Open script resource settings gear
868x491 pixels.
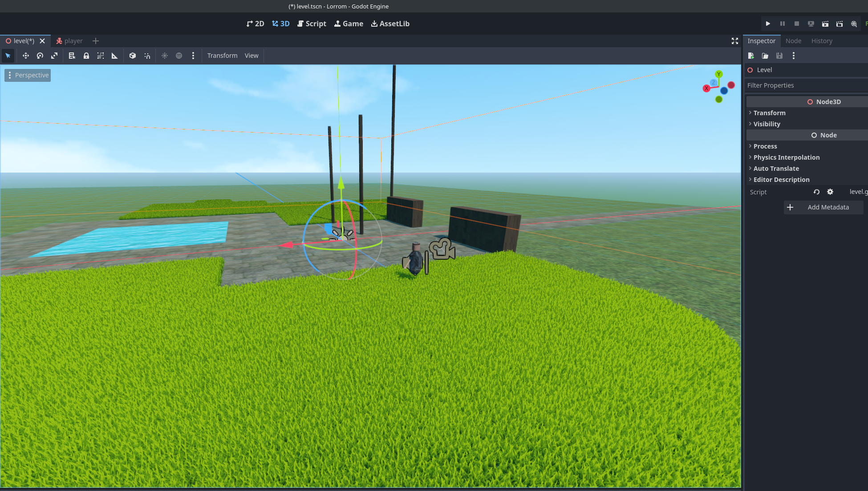coord(830,192)
